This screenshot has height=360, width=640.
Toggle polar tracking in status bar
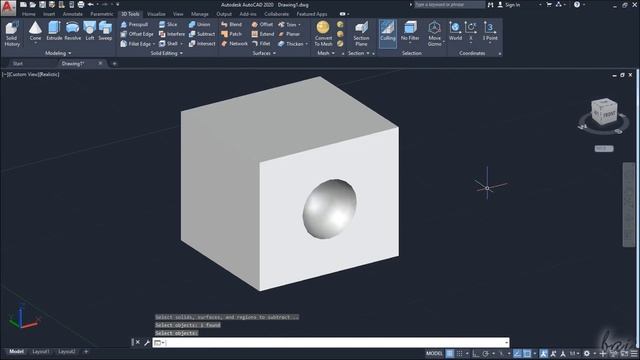pyautogui.click(x=485, y=353)
